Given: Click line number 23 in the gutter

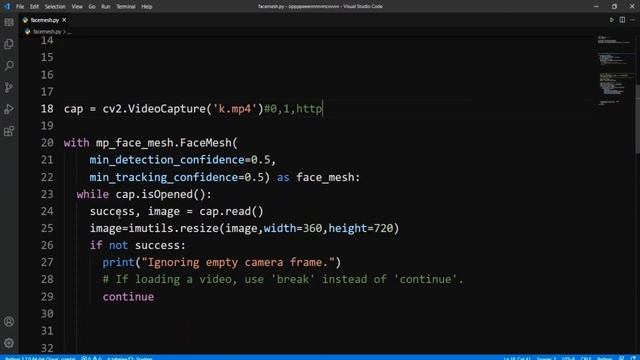Looking at the screenshot, I should point(47,194).
